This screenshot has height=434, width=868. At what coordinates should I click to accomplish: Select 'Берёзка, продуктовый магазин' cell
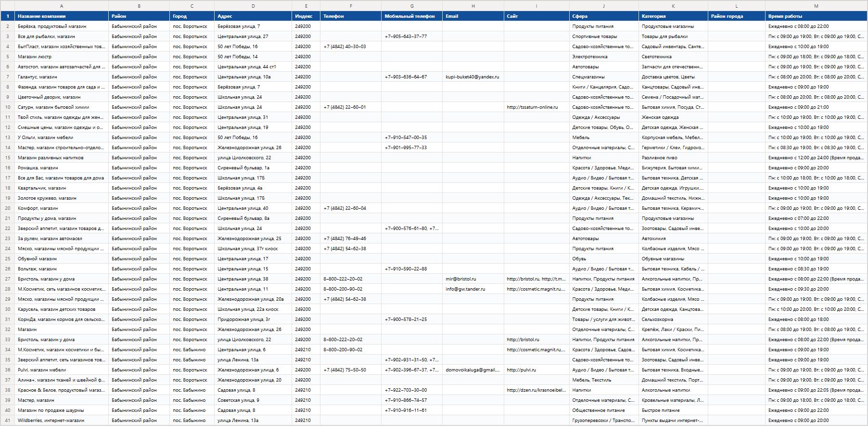coord(62,26)
